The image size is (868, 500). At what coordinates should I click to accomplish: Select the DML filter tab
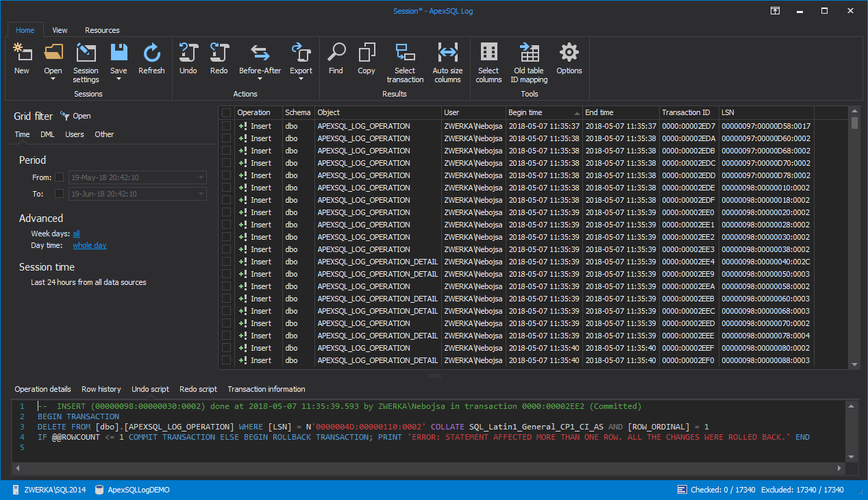click(47, 134)
